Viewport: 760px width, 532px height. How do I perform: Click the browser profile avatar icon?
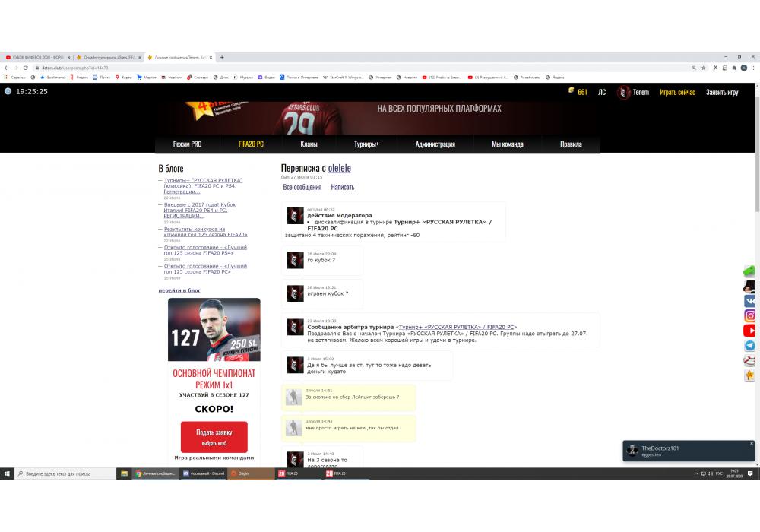coord(744,68)
